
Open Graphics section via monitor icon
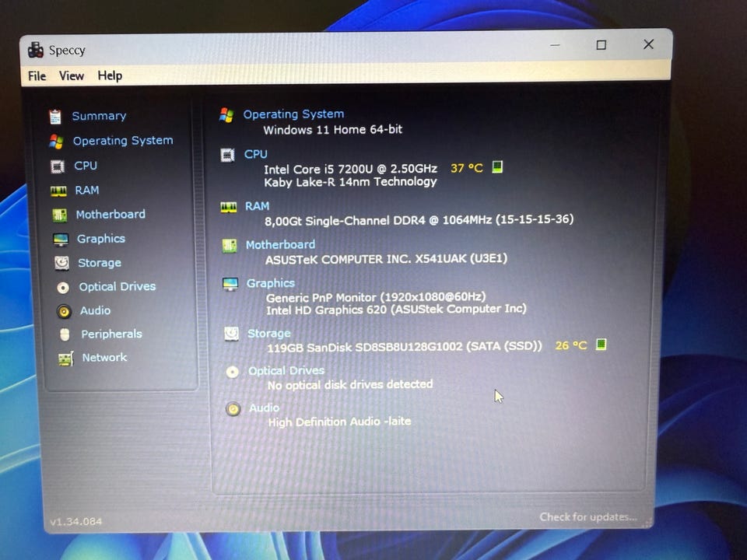point(61,239)
